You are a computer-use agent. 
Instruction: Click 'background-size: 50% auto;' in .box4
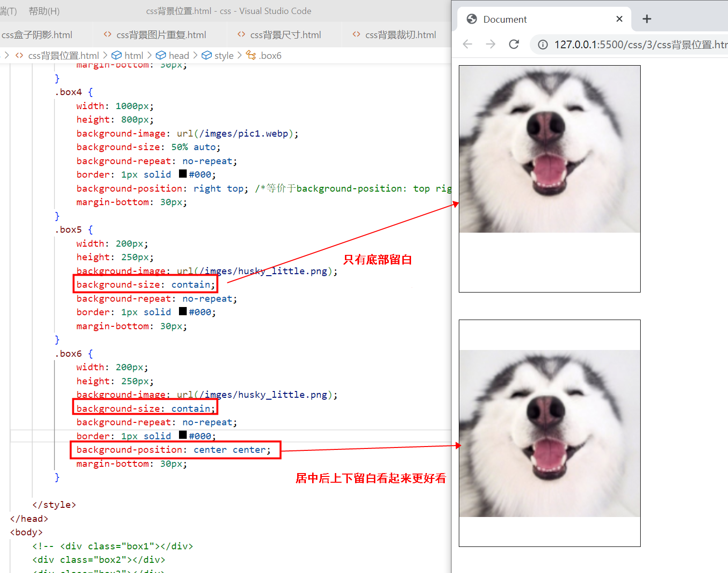click(148, 147)
